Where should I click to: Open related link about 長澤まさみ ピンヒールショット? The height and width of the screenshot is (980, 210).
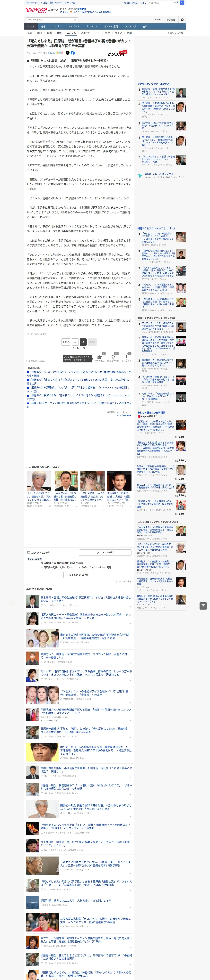click(79, 397)
